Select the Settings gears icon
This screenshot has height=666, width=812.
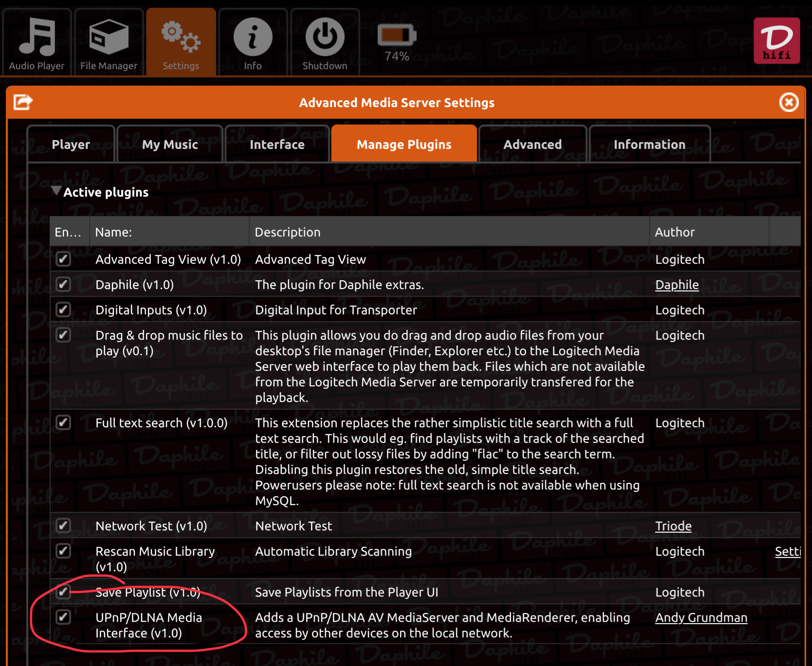click(181, 37)
